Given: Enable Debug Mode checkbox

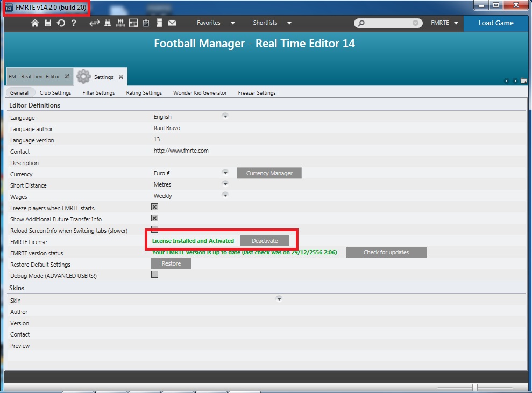Looking at the screenshot, I should click(155, 275).
